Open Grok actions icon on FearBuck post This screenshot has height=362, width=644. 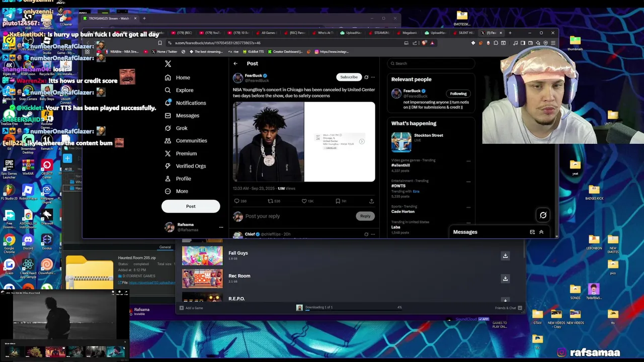tap(366, 77)
